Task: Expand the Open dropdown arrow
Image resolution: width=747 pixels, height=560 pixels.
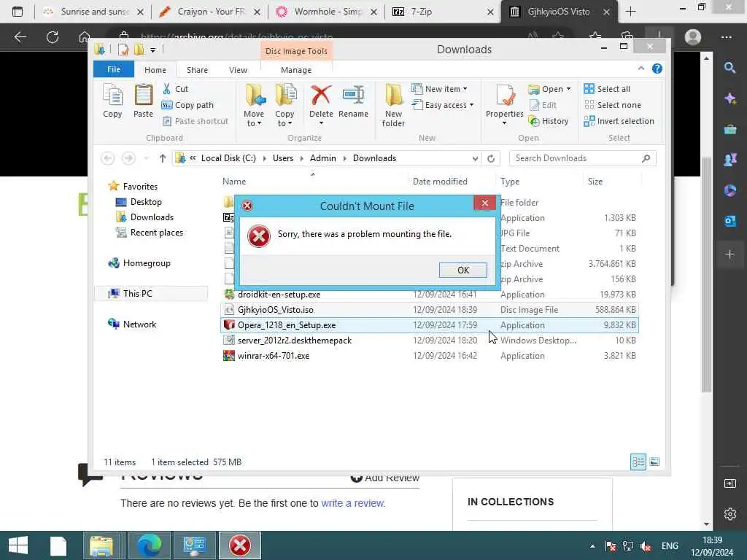Action: coord(568,88)
